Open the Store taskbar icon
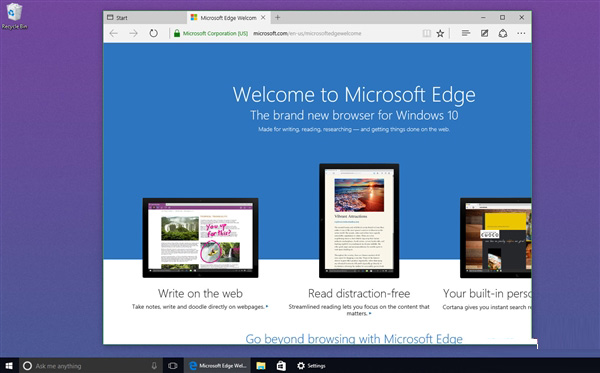The width and height of the screenshot is (600, 373). (281, 366)
